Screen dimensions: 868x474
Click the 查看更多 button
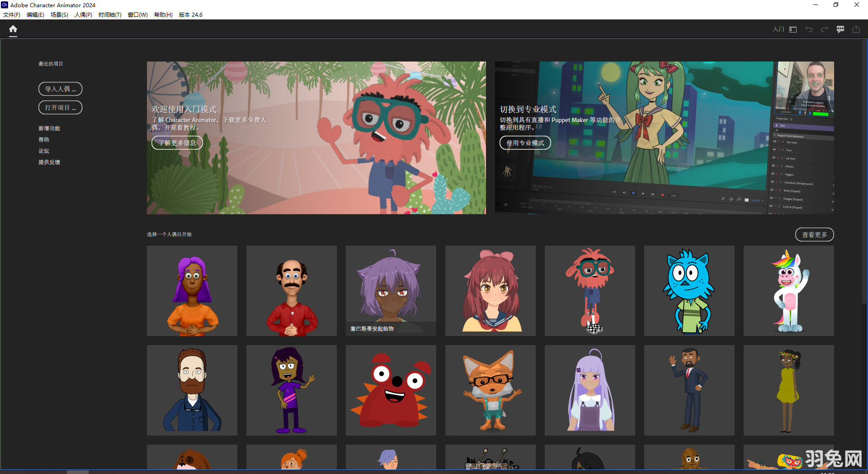click(x=814, y=234)
